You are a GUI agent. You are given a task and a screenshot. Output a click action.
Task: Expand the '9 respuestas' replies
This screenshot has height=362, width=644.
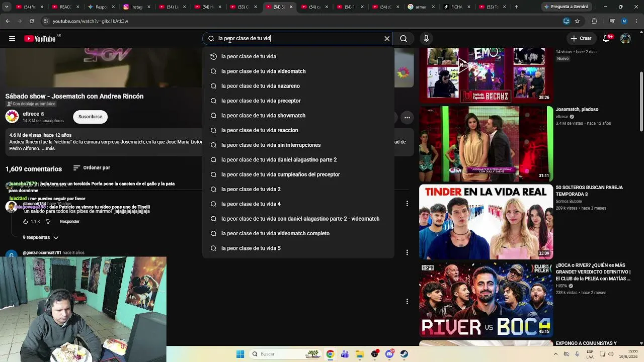[41, 237]
